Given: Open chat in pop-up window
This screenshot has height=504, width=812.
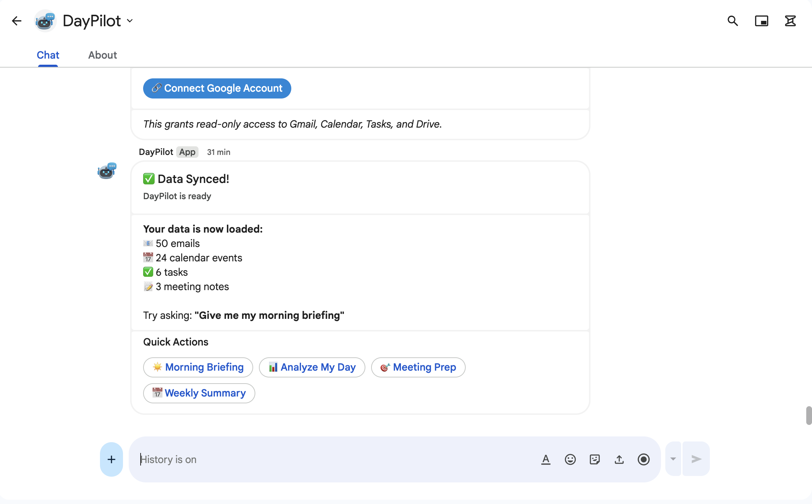Looking at the screenshot, I should click(761, 21).
